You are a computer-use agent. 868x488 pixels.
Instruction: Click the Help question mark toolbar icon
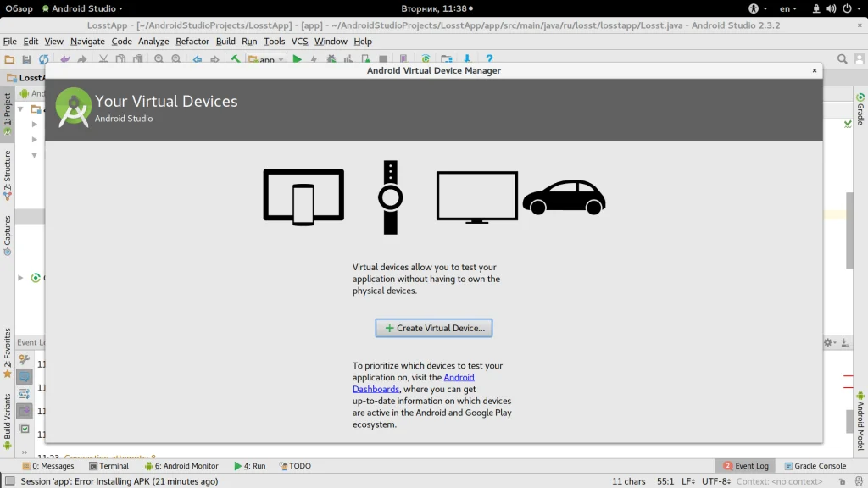(x=489, y=59)
